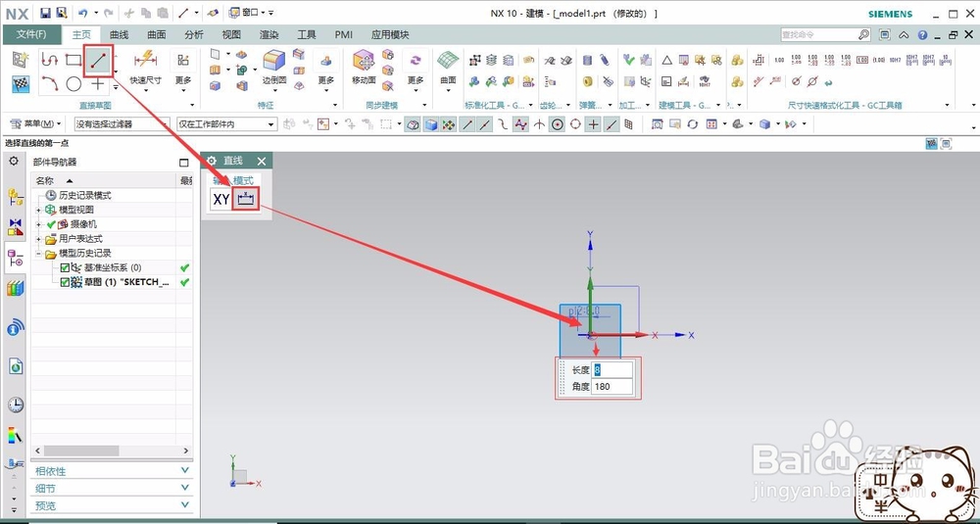
Task: Toggle the datum coordinate system (基准坐标系) checkbox
Action: (65, 267)
